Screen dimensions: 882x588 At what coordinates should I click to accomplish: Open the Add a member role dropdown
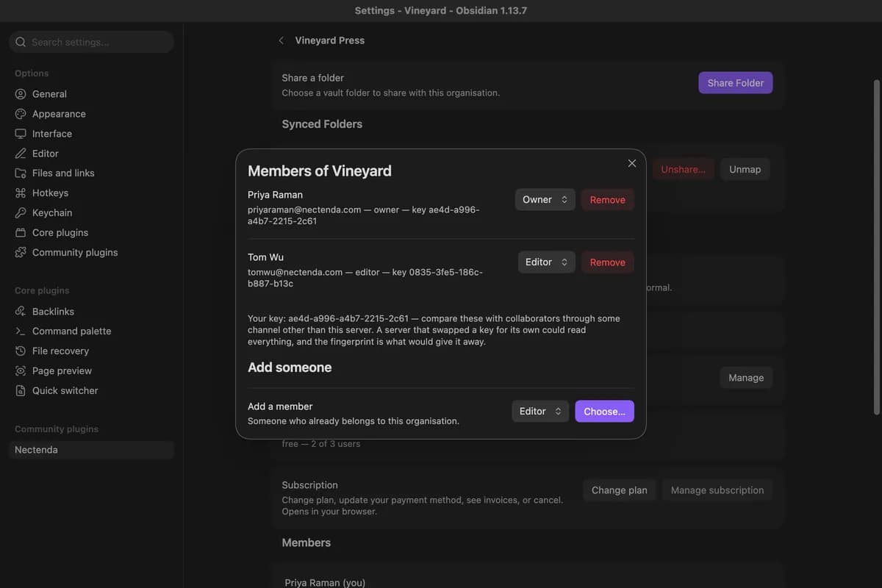click(540, 412)
